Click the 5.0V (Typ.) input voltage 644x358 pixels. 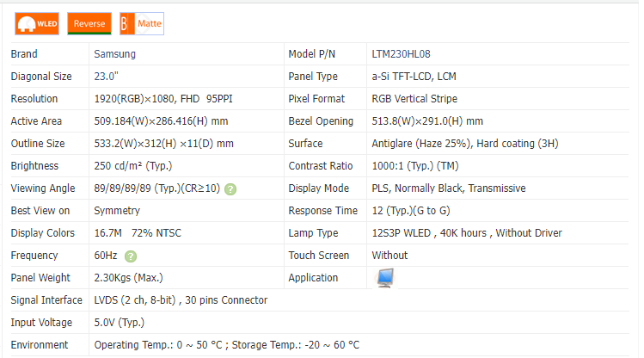coord(120,323)
